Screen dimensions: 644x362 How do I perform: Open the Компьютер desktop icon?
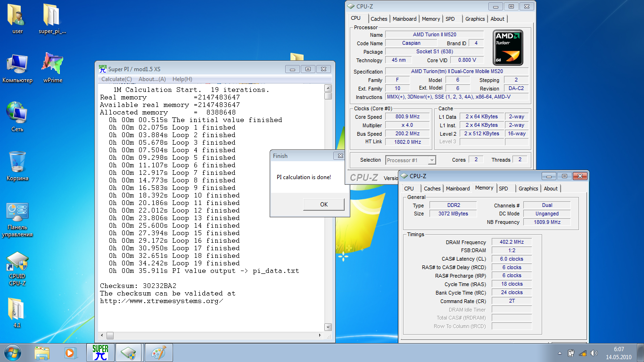pos(17,68)
